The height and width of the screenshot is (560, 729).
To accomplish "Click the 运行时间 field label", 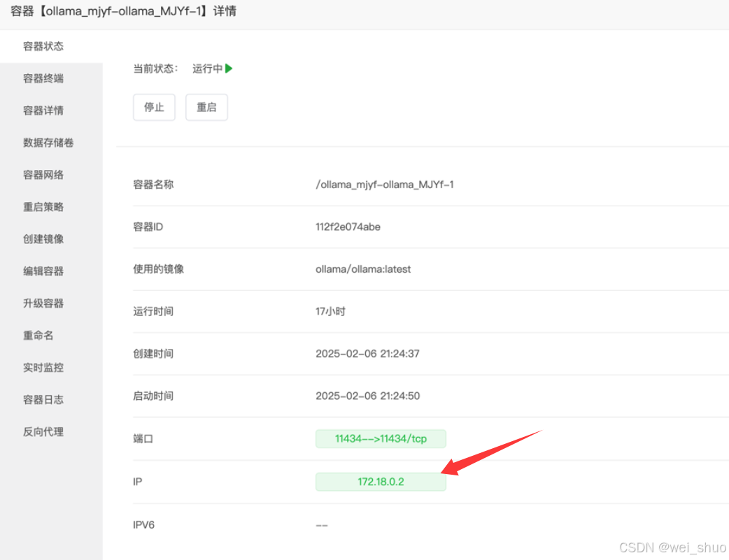I will tap(153, 311).
